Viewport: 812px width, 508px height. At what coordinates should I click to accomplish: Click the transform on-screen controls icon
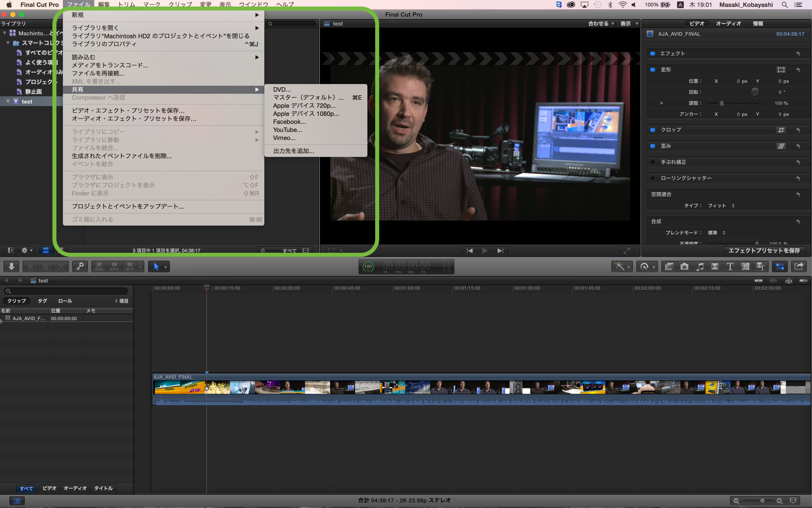pos(781,70)
